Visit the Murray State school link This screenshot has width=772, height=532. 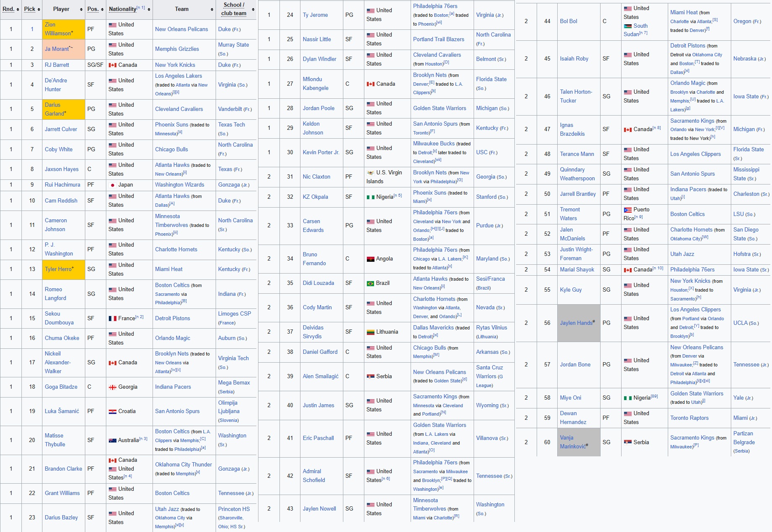233,45
